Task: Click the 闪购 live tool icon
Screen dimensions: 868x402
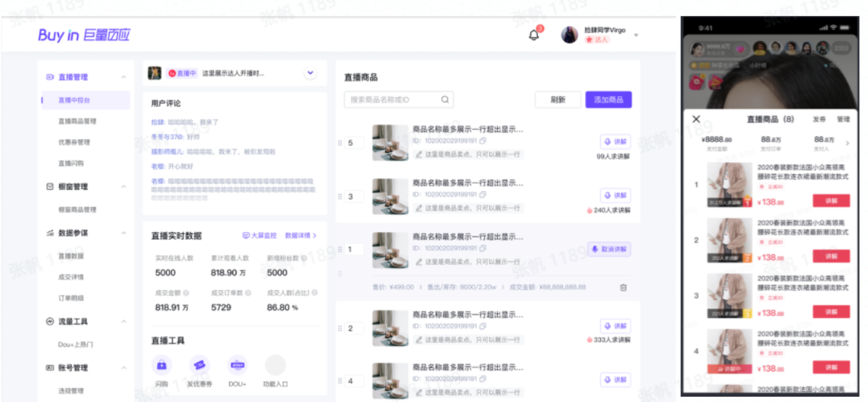Action: click(161, 365)
